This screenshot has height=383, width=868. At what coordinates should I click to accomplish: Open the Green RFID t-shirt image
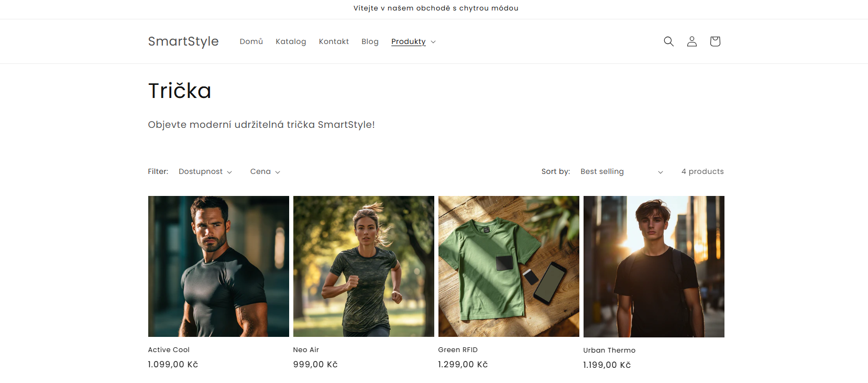(509, 266)
